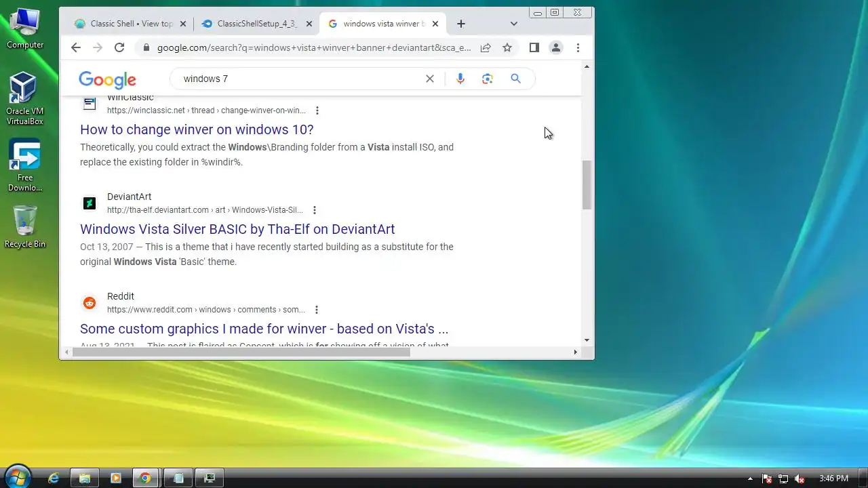
Task: Click the monitor taskbar button next to it
Action: (x=210, y=478)
